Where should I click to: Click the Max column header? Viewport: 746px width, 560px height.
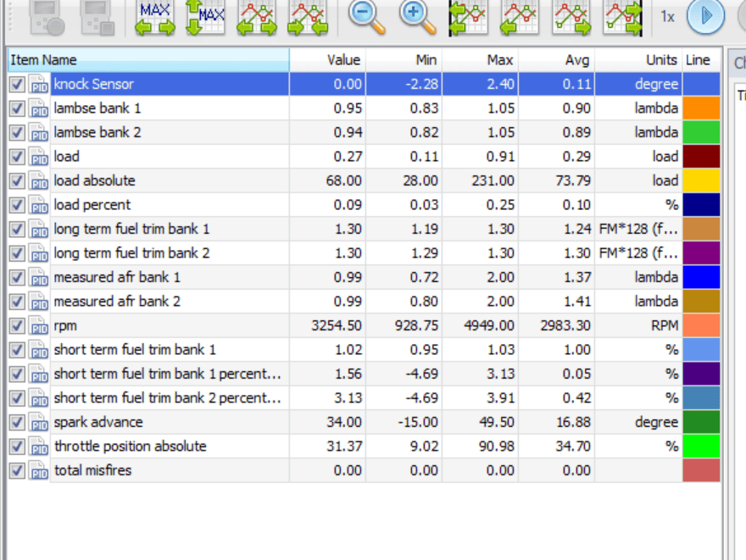(480, 60)
